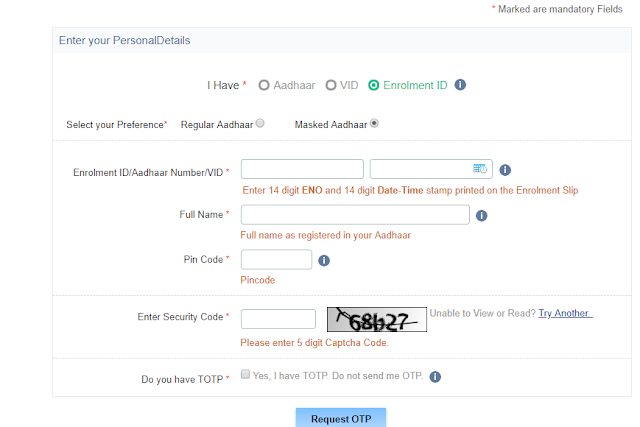Click info icon next to Enrolment ID option
Screen dimensions: 640x427
coord(460,85)
